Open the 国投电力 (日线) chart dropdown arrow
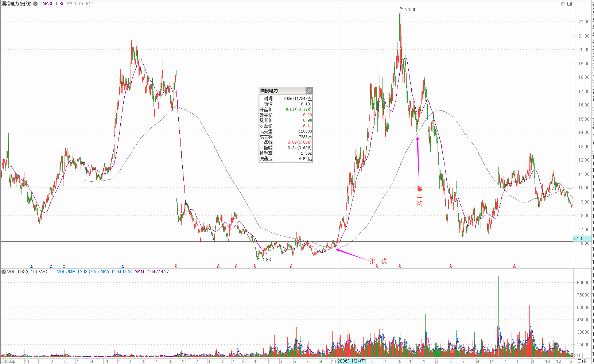 [x=35, y=4]
